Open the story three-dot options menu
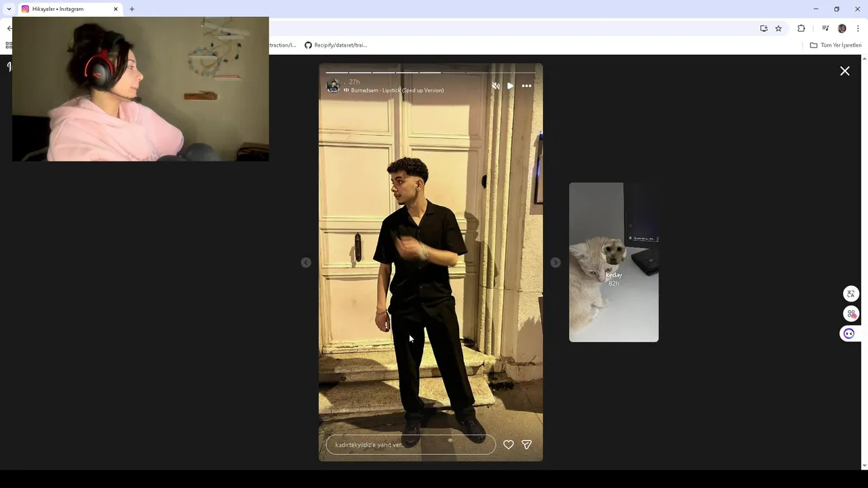 click(527, 86)
